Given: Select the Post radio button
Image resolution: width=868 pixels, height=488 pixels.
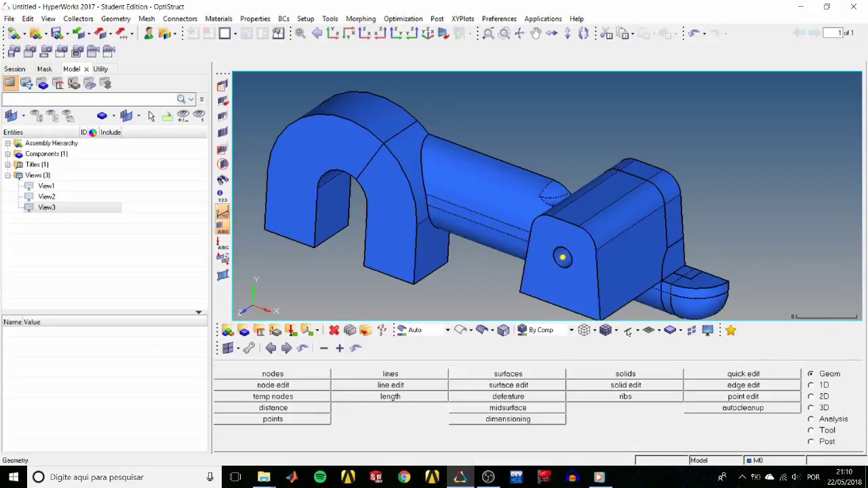Looking at the screenshot, I should 810,441.
